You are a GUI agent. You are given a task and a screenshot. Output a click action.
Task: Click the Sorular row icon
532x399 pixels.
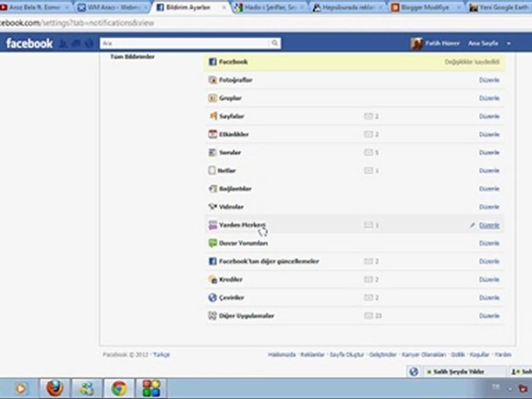coord(212,152)
